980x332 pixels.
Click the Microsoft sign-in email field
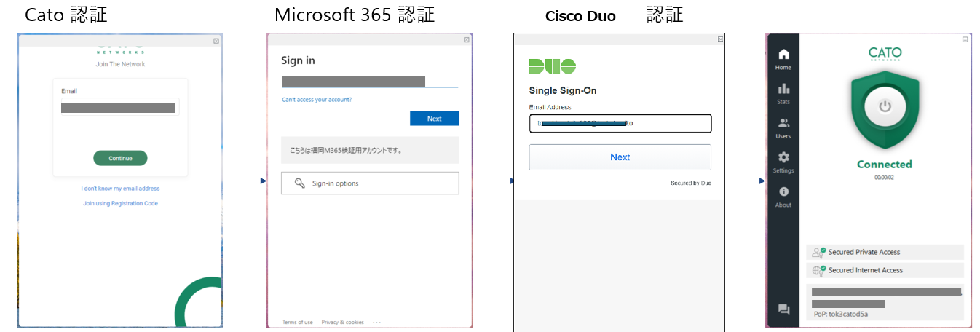click(x=370, y=81)
